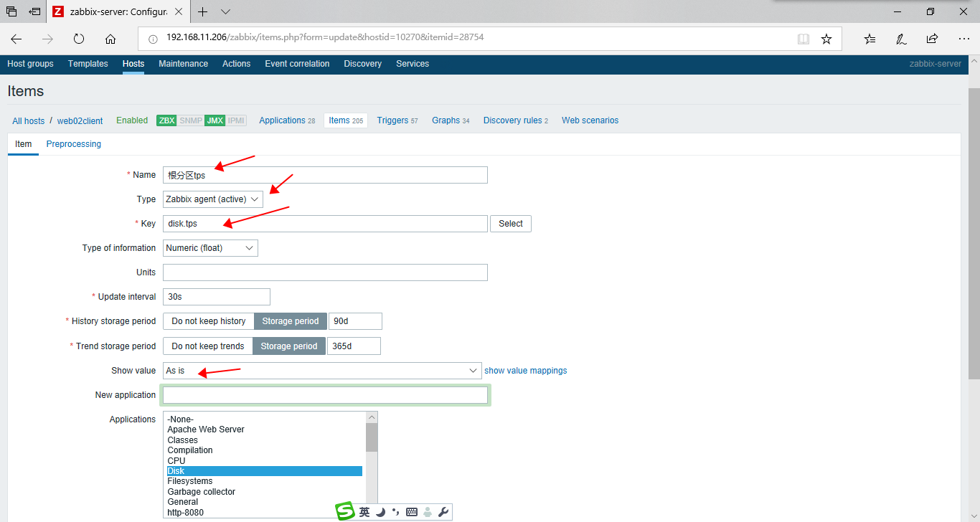Open Type of information dropdown
Image resolution: width=980 pixels, height=522 pixels.
pyautogui.click(x=210, y=248)
